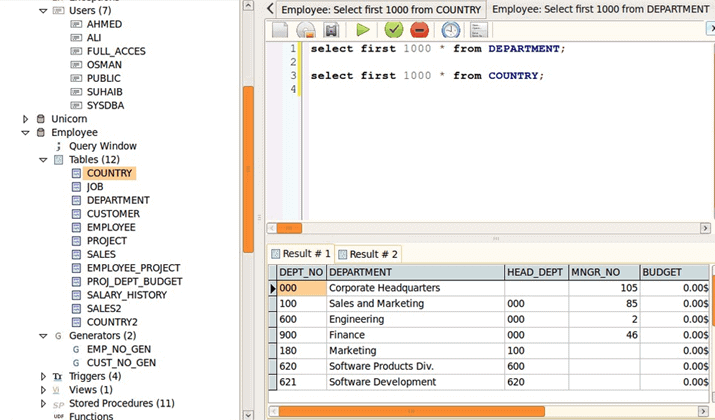Collapse the Tables (12) node
The width and height of the screenshot is (715, 420).
[x=43, y=160]
